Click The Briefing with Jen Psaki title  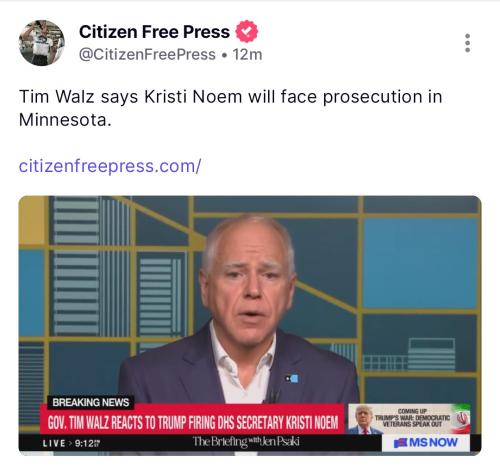(246, 442)
